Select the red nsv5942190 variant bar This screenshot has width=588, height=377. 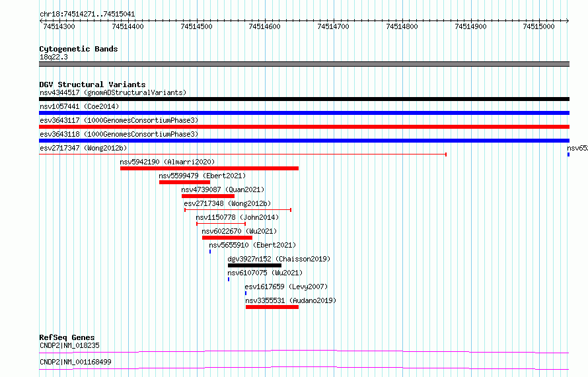pyautogui.click(x=209, y=168)
